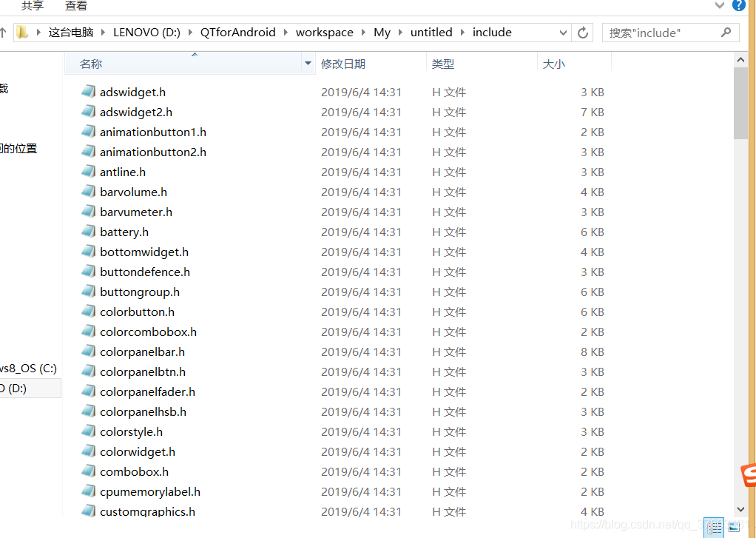This screenshot has height=538, width=756.
Task: Select the customgraphics.h file name
Action: tap(147, 511)
